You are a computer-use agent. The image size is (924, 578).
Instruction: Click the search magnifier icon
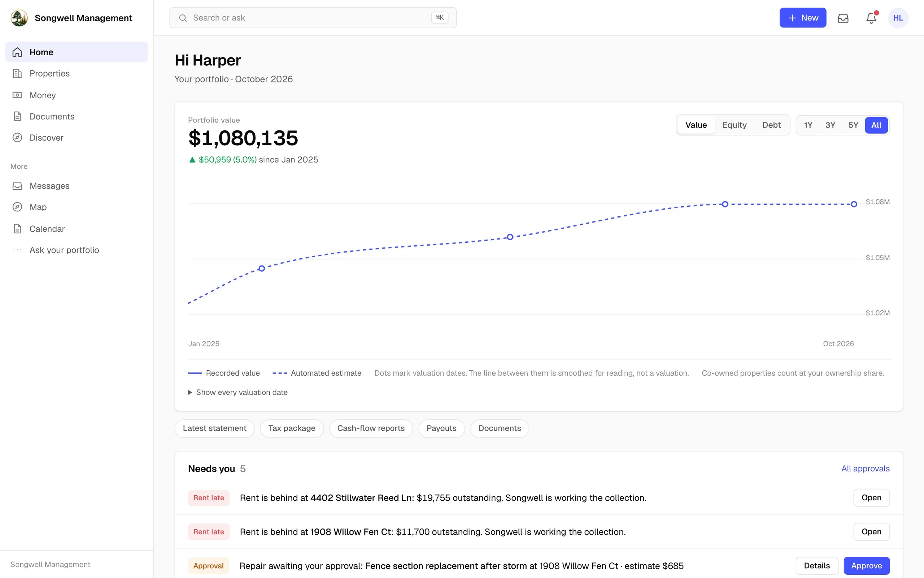[183, 18]
